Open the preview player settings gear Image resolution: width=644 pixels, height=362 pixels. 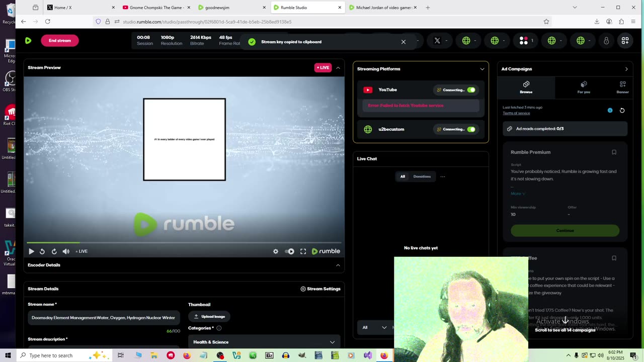pos(276,251)
